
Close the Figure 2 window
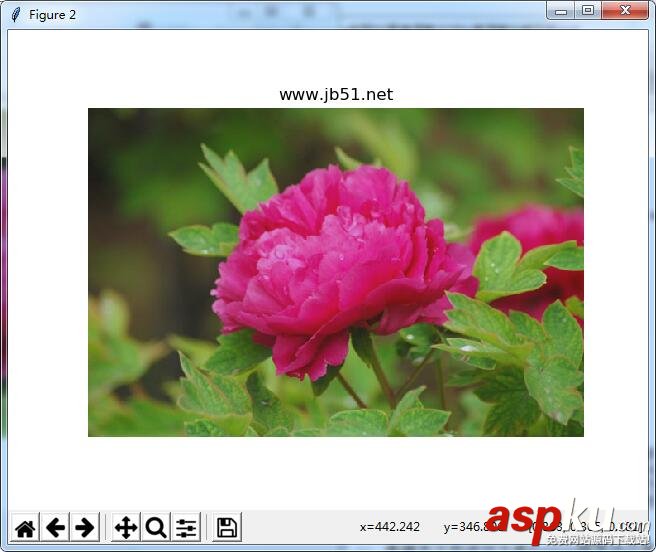pyautogui.click(x=625, y=11)
